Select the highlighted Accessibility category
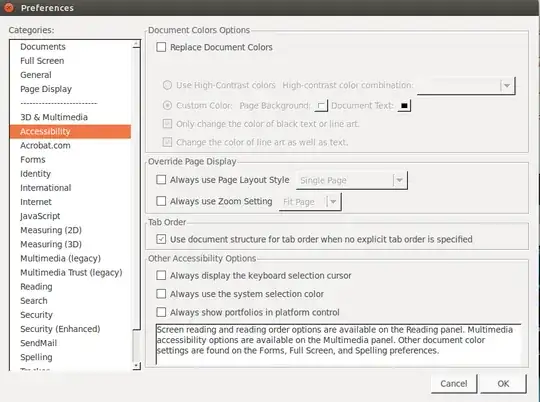The image size is (540, 402). [x=70, y=131]
